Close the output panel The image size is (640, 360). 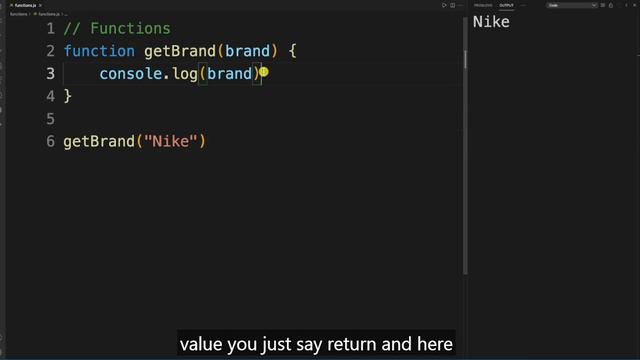[x=635, y=5]
